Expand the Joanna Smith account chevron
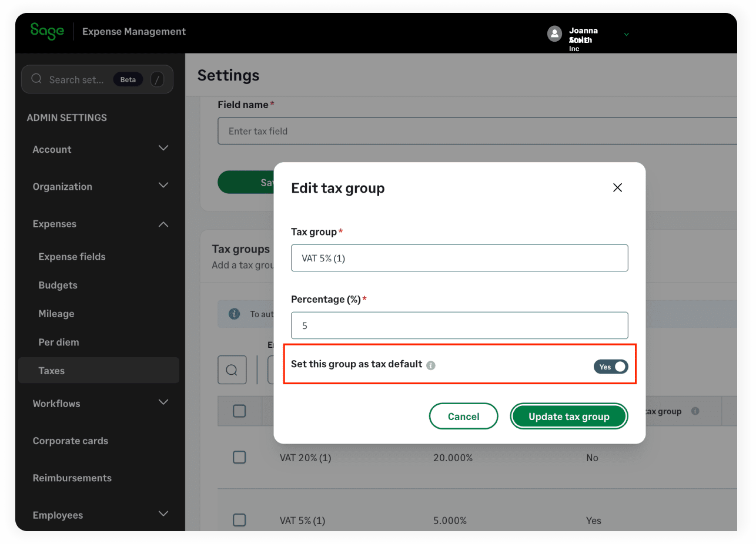 coord(626,34)
